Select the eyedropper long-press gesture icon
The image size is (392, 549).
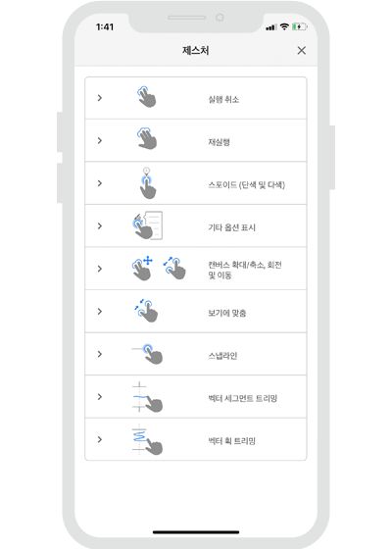point(148,183)
